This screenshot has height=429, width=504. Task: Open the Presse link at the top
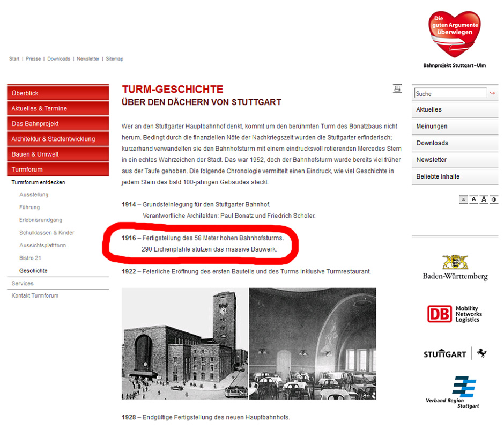click(33, 59)
